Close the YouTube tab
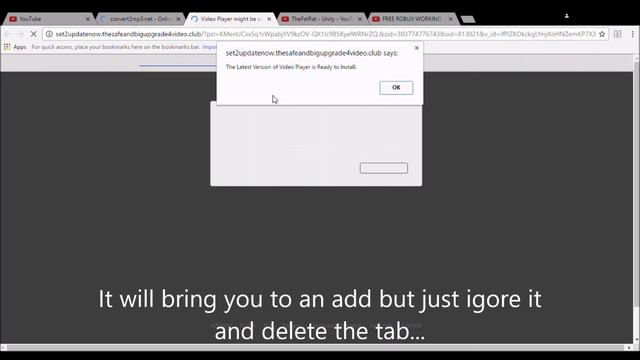Screen dimensions: 640x360 click(x=87, y=19)
